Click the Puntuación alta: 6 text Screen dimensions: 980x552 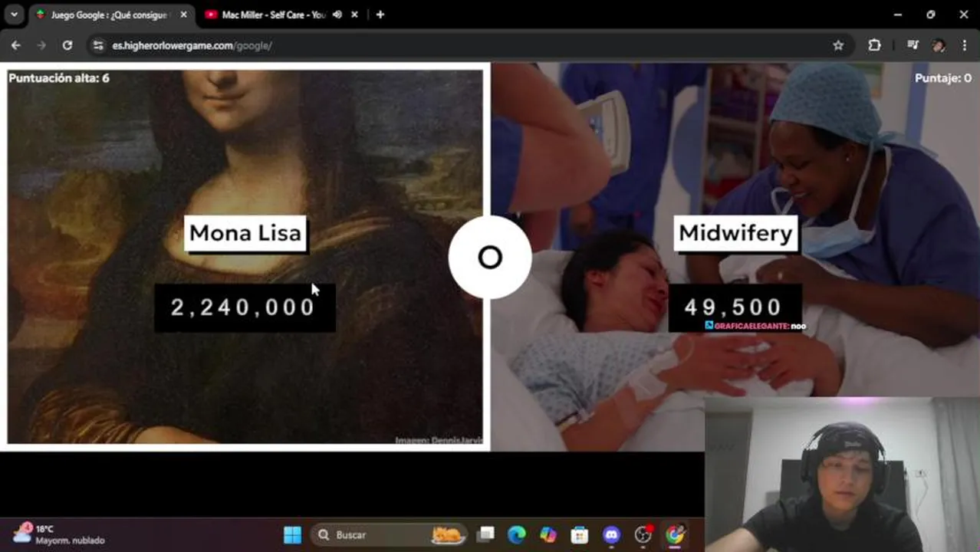[x=59, y=78]
